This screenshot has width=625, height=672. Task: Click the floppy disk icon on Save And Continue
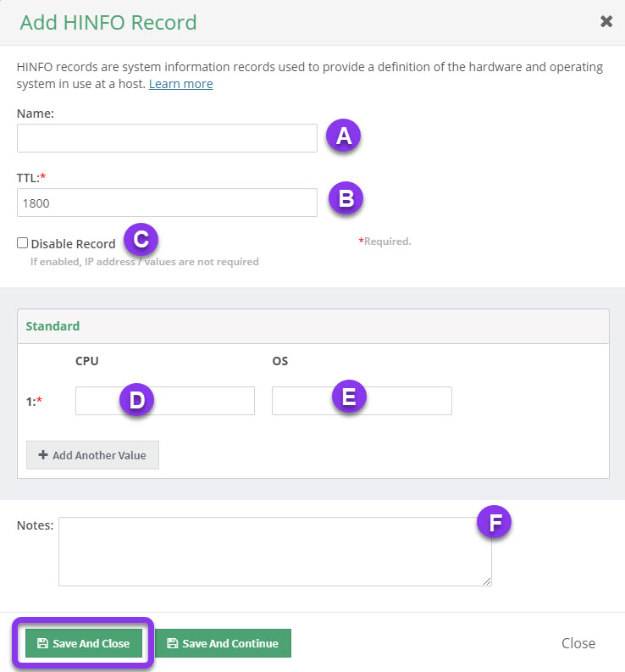pyautogui.click(x=172, y=643)
